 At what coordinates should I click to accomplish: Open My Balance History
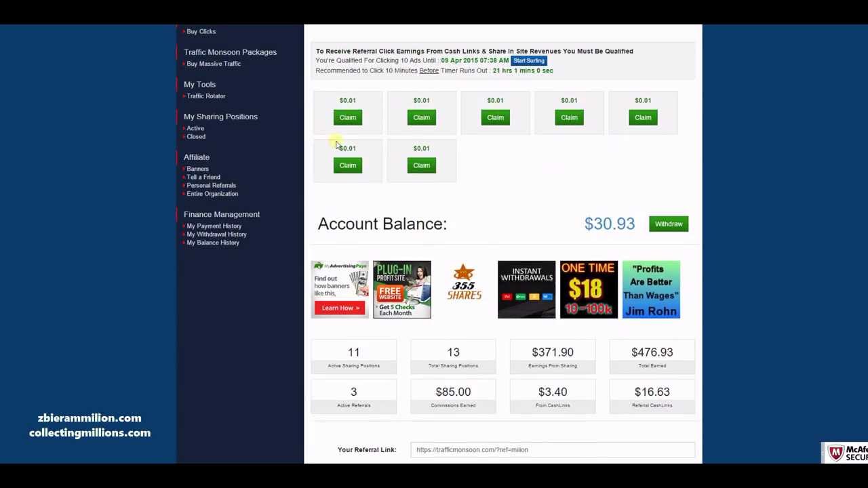point(213,243)
